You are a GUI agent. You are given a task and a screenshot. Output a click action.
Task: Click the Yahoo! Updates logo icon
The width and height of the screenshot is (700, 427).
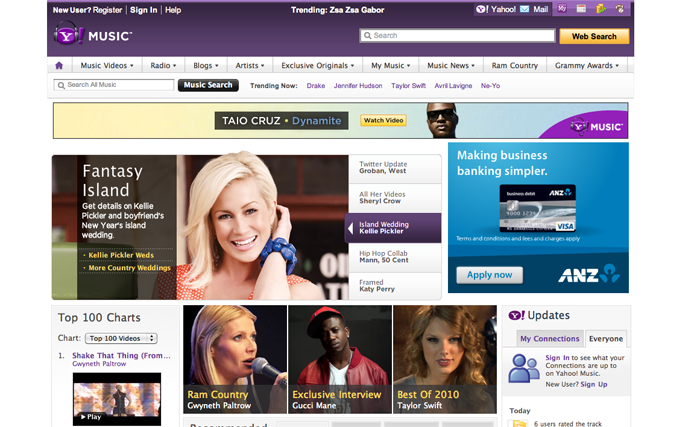pos(517,315)
